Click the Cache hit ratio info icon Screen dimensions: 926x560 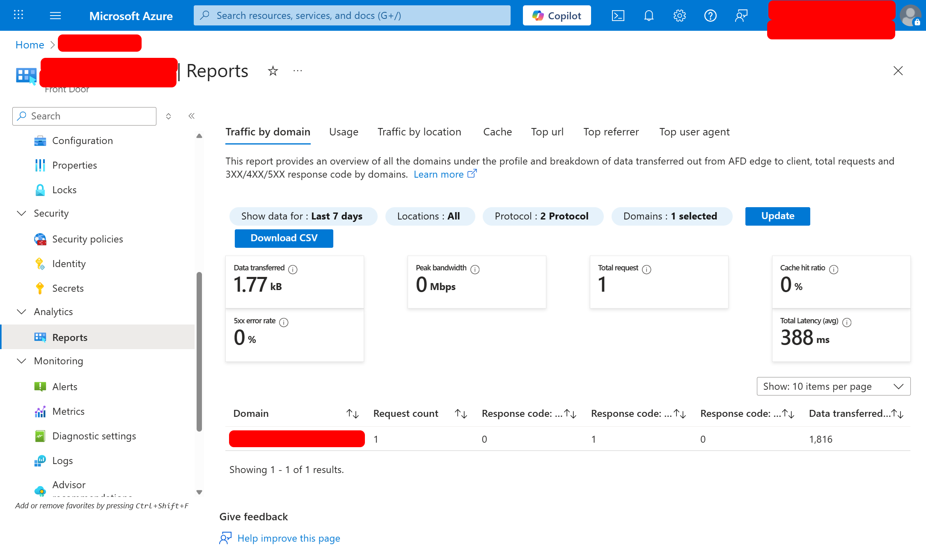click(x=834, y=270)
